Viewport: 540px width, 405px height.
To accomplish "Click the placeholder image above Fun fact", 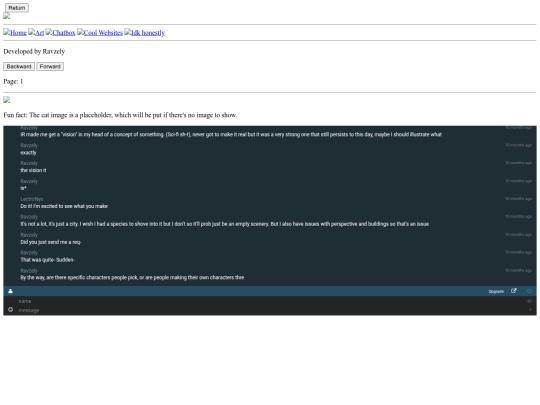I will [x=7, y=100].
